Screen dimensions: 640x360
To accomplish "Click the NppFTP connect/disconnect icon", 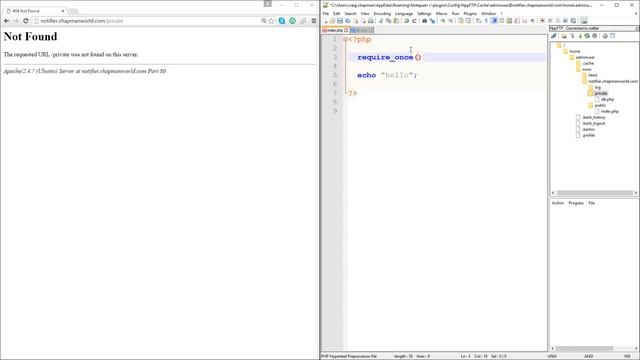I will click(554, 36).
